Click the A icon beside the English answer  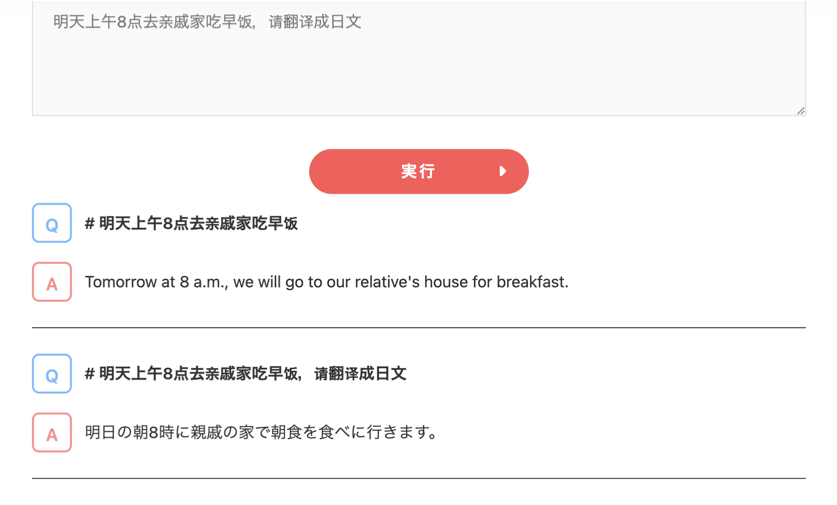coord(52,282)
